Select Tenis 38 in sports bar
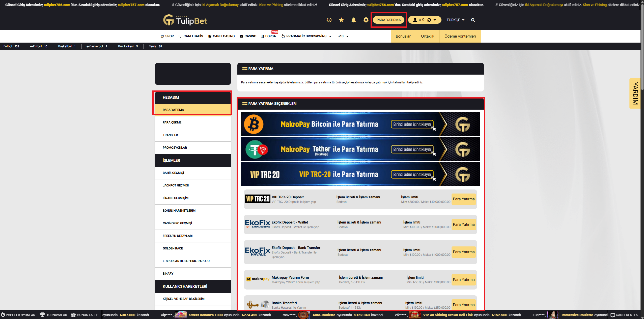Viewport: 644px width, 319px height. (155, 46)
